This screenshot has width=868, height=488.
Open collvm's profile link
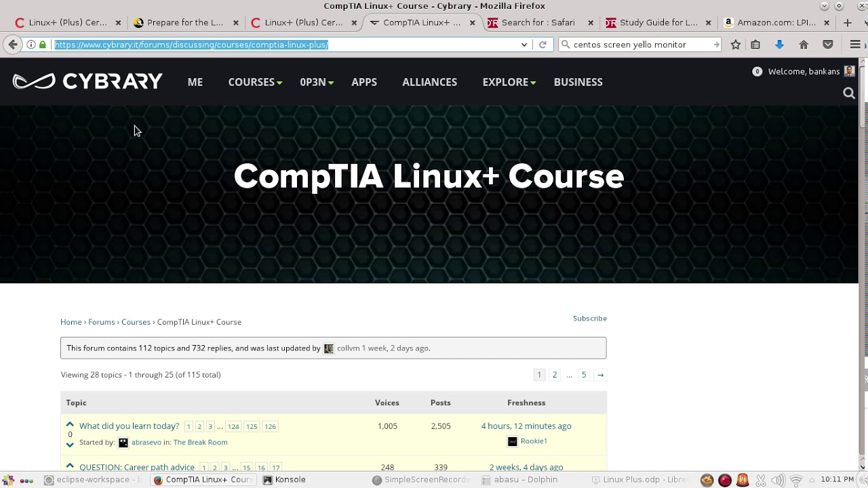click(x=348, y=348)
